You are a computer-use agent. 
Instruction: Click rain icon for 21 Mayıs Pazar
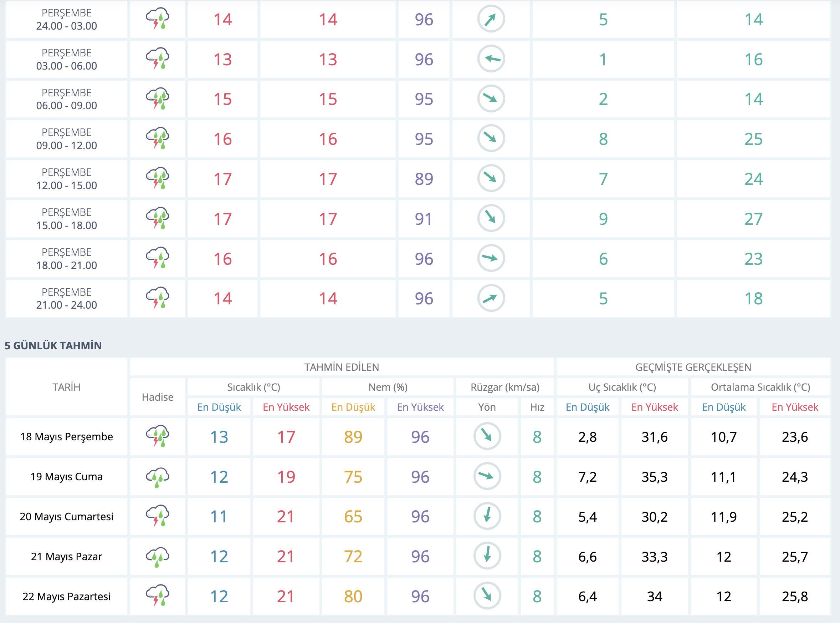158,556
